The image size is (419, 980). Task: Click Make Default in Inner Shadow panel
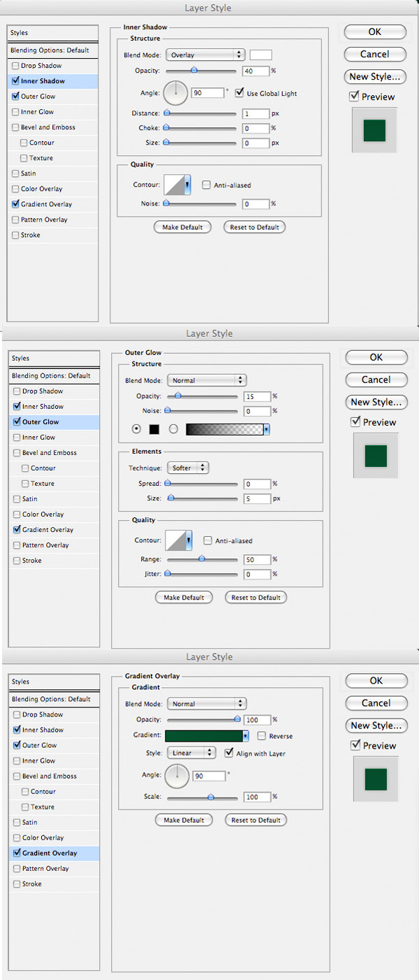182,227
